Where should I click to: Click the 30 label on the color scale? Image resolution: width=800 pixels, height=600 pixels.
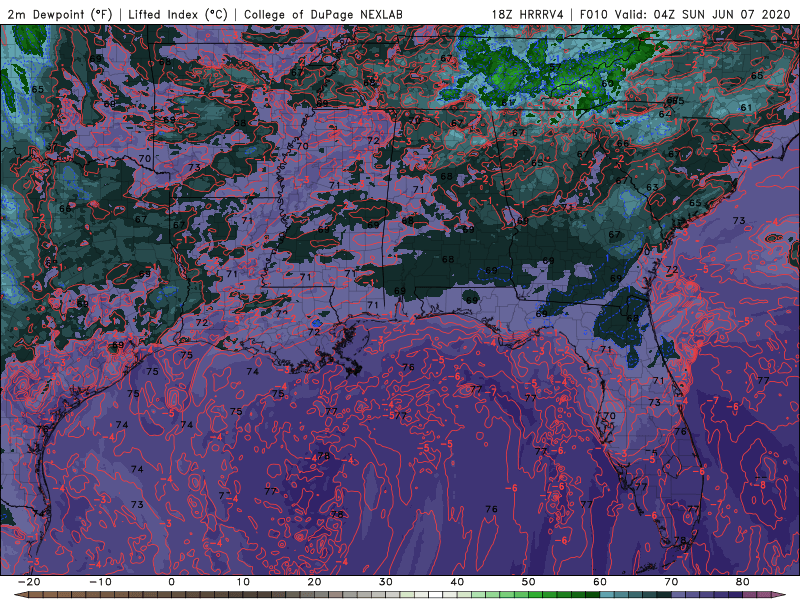(386, 582)
